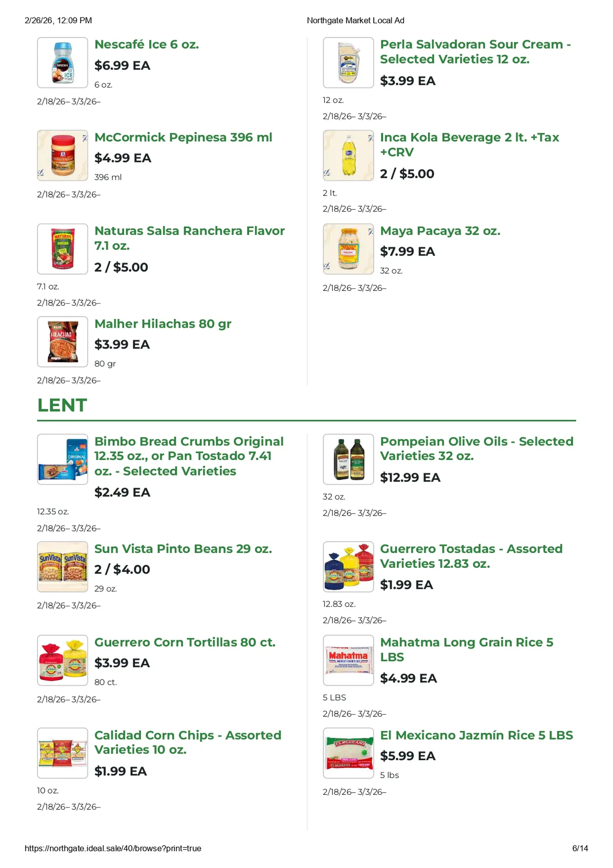Screen dimensions: 613x868
Task: Select the Pompeian Olive Oils image
Action: pyautogui.click(x=348, y=459)
